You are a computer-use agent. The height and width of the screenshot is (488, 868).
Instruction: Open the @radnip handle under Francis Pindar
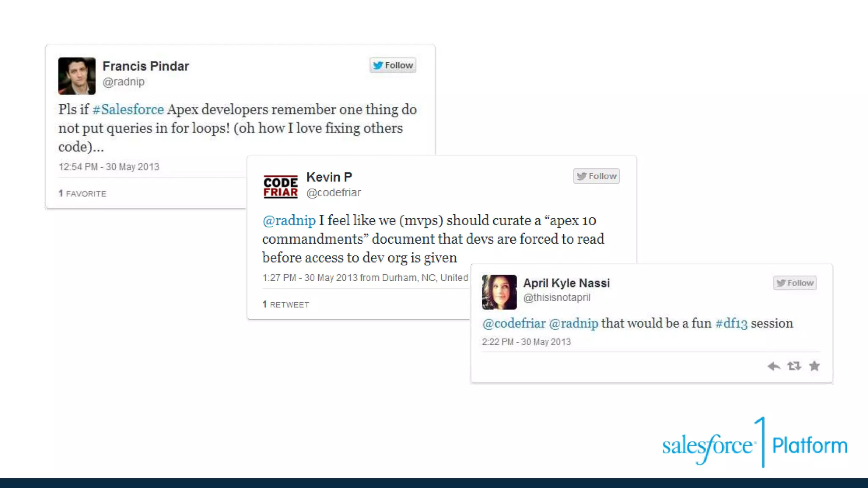pyautogui.click(x=123, y=82)
